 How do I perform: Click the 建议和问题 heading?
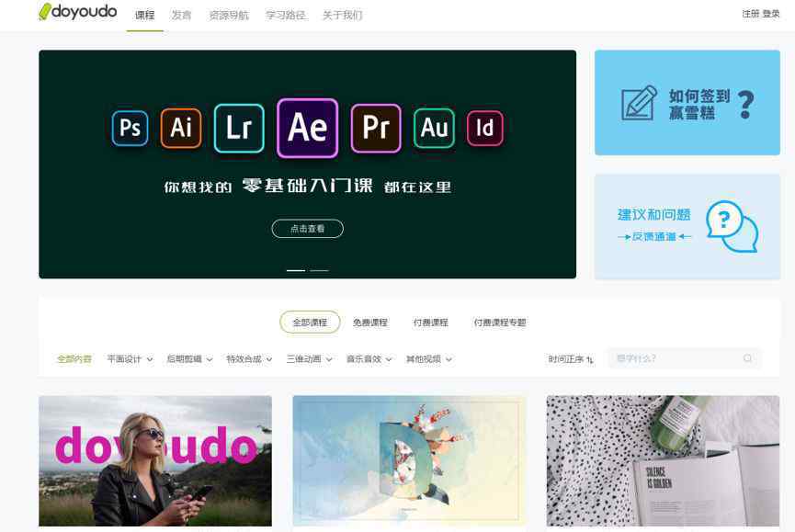point(654,215)
